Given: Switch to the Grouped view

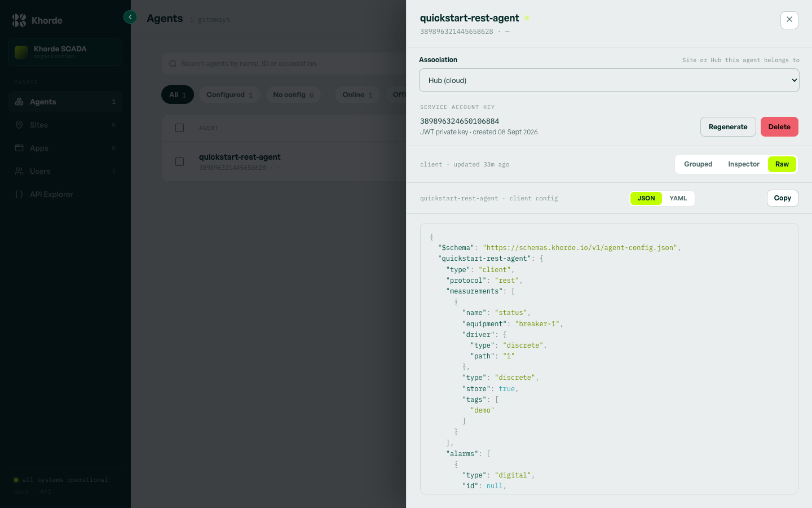Looking at the screenshot, I should 698,164.
